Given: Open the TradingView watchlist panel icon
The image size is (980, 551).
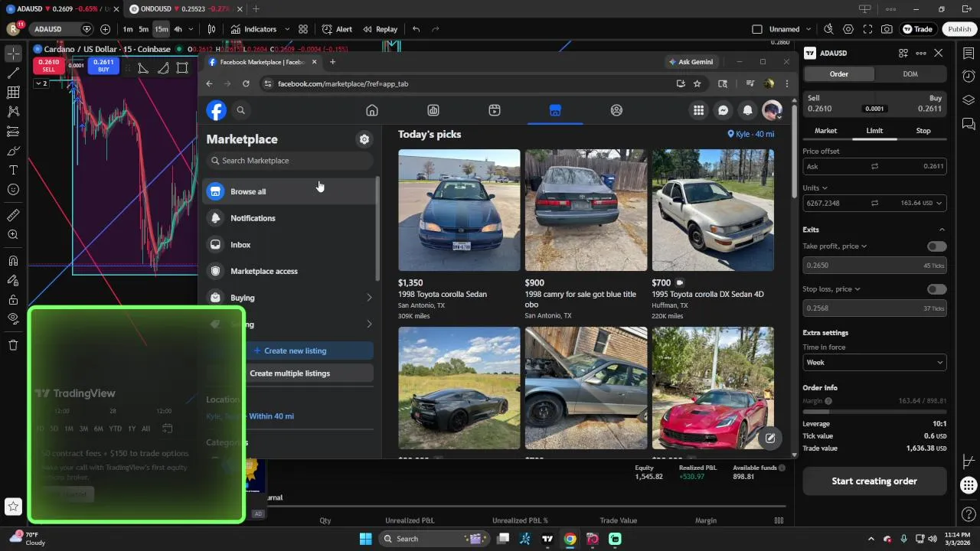Looking at the screenshot, I should (969, 53).
